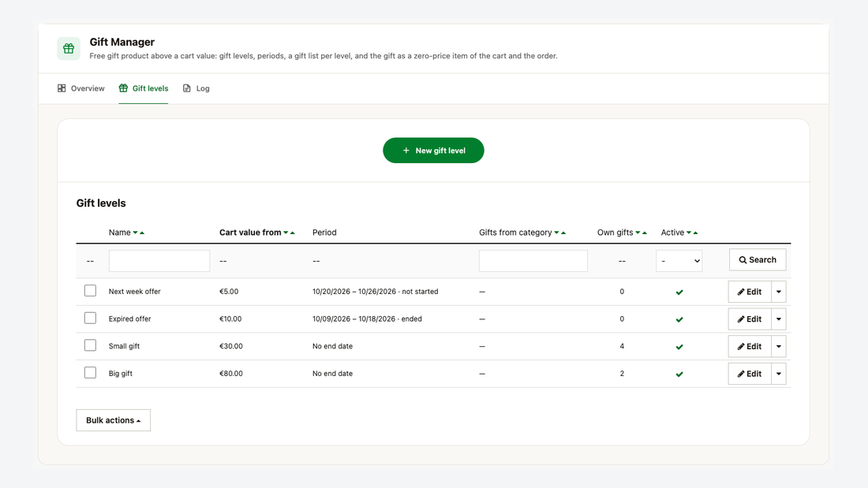
Task: Tick the Expired offer row checkbox
Action: pos(90,319)
